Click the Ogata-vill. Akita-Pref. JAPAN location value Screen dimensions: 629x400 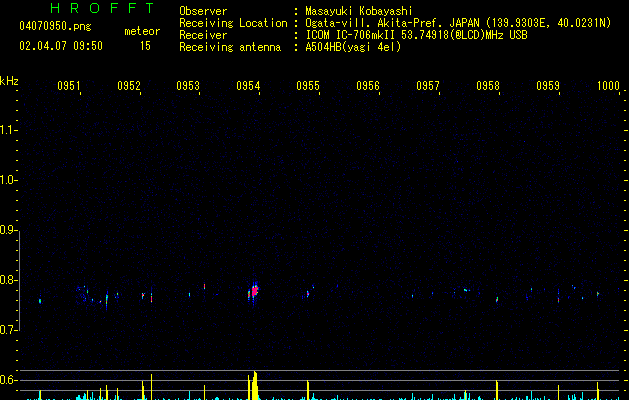pyautogui.click(x=458, y=23)
